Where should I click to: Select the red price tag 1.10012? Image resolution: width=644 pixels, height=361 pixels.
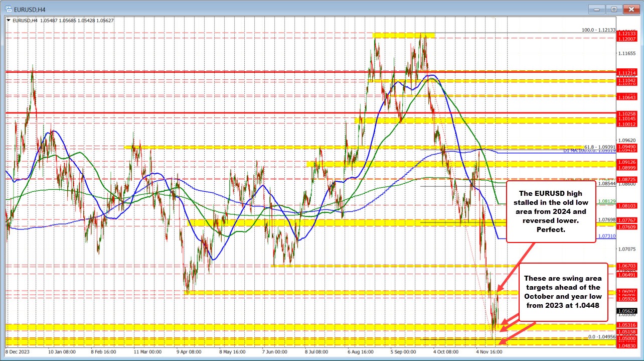[627, 124]
